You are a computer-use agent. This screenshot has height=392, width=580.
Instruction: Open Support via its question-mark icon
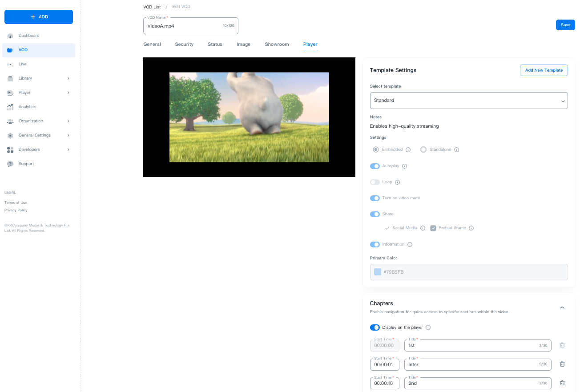point(10,164)
